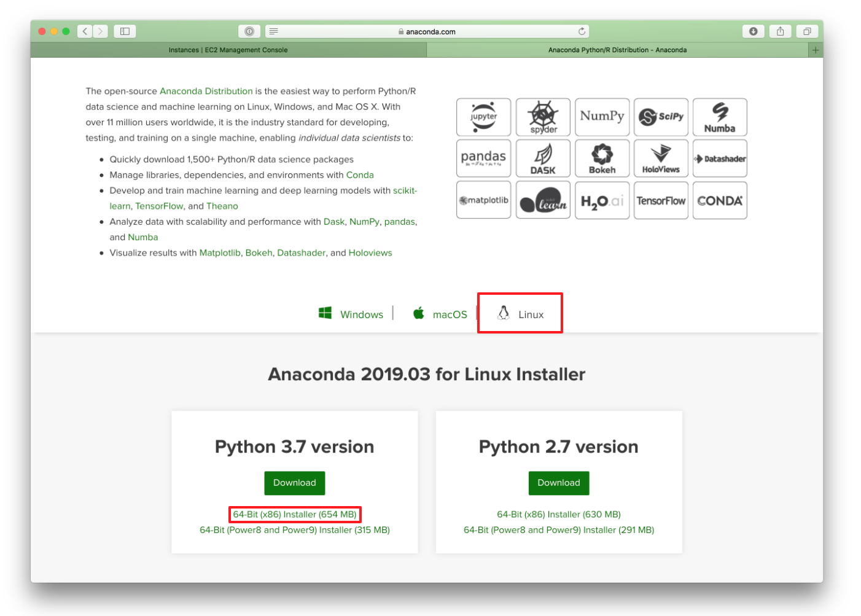This screenshot has height=616, width=861.
Task: Follow the pandas text link
Action: 400,222
